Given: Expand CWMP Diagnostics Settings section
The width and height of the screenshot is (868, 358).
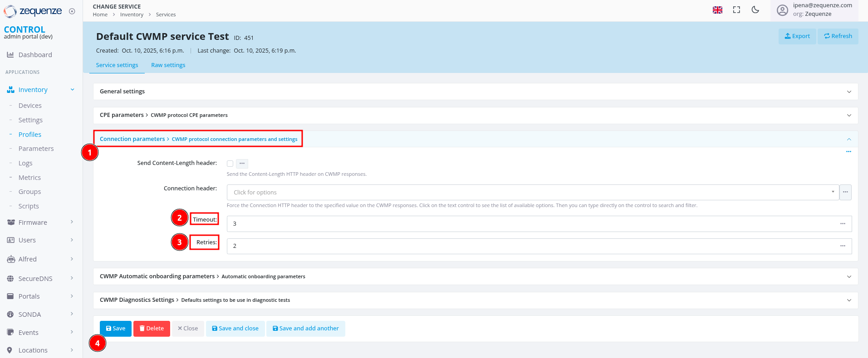Looking at the screenshot, I should click(475, 300).
